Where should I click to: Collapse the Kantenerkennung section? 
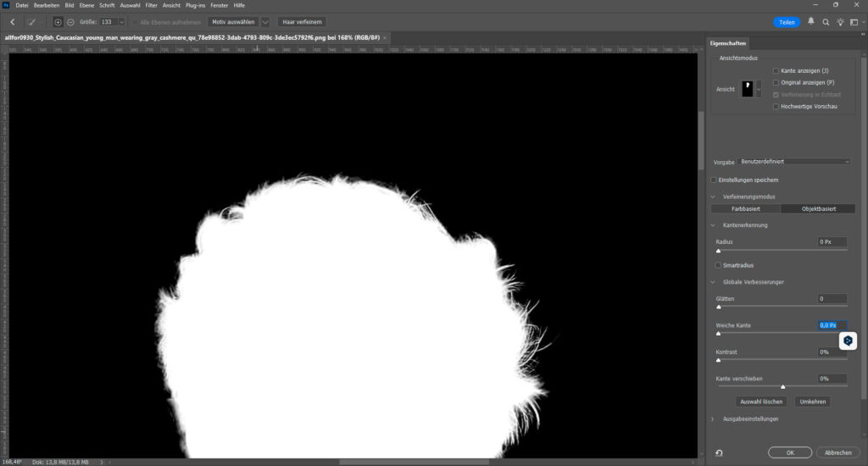click(713, 225)
